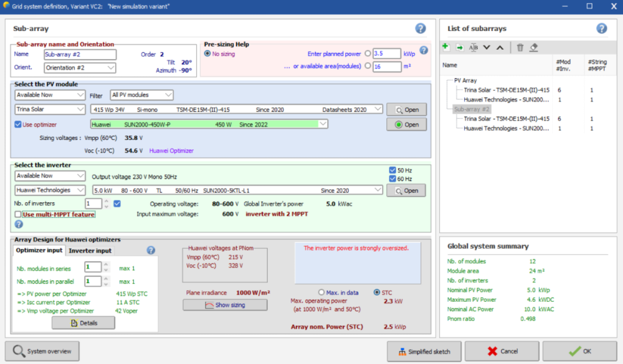The width and height of the screenshot is (623, 364).
Task: Select PV Array in the subarray tree
Action: [465, 80]
